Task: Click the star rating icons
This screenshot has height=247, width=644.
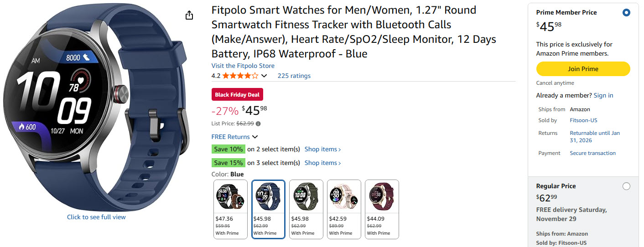Action: pos(240,76)
